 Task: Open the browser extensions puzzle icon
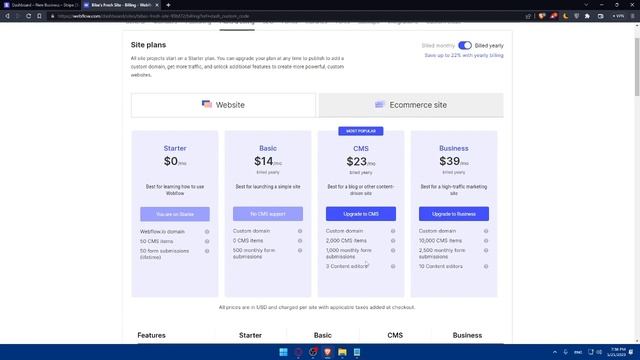[587, 16]
